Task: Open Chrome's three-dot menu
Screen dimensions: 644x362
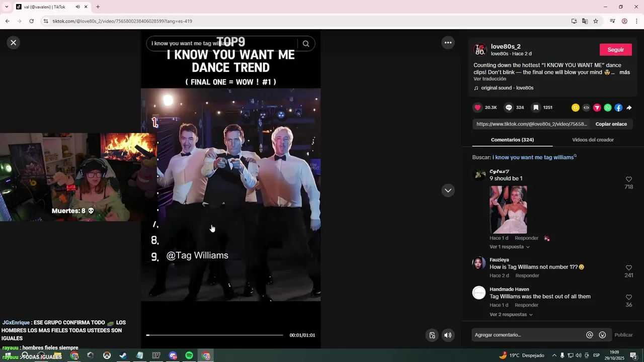Action: 637,21
